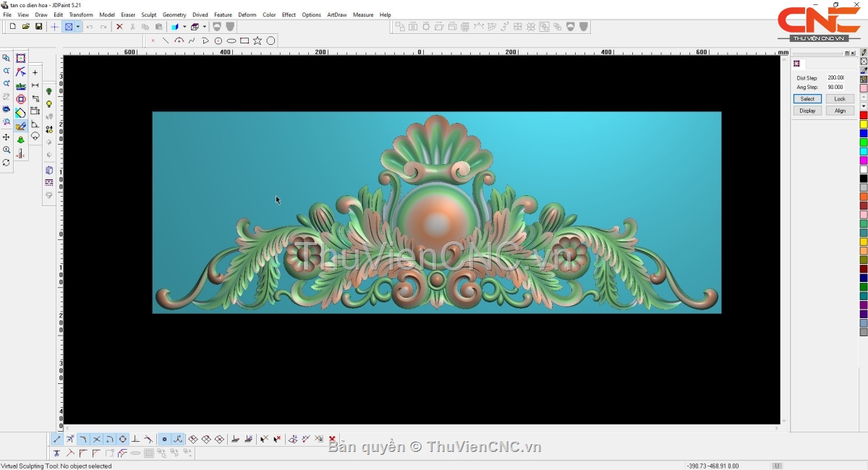Viewport: 868px width, 470px height.
Task: Click the carved relief model in the canvas
Action: (436, 213)
